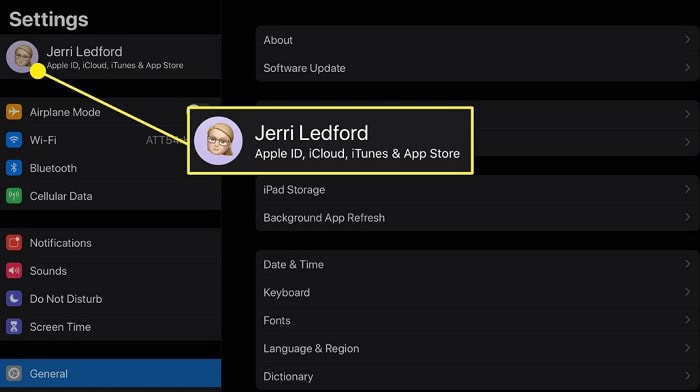700x392 pixels.
Task: Open Jerri Ledford Apple ID settings
Action: coord(110,57)
